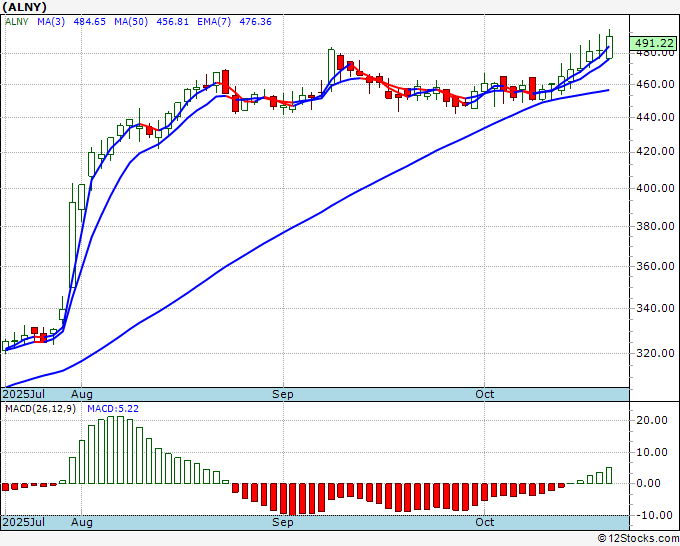Click 2025Jul on the price chart axis
Screen dimensions: 680x546
24,394
